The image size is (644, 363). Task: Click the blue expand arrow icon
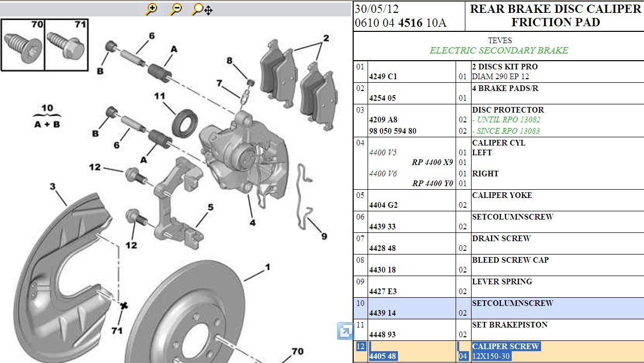tap(345, 332)
